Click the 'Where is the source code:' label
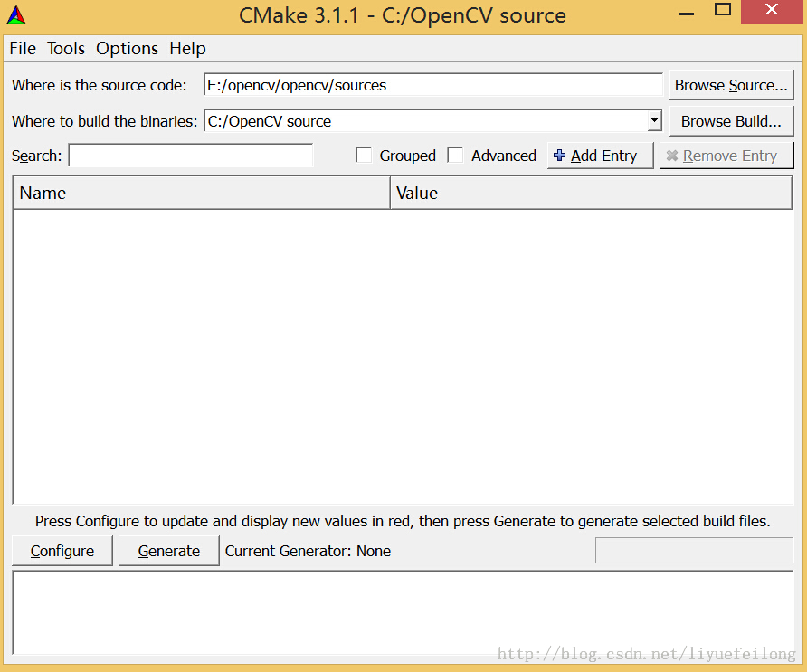The image size is (807, 672). tap(100, 85)
